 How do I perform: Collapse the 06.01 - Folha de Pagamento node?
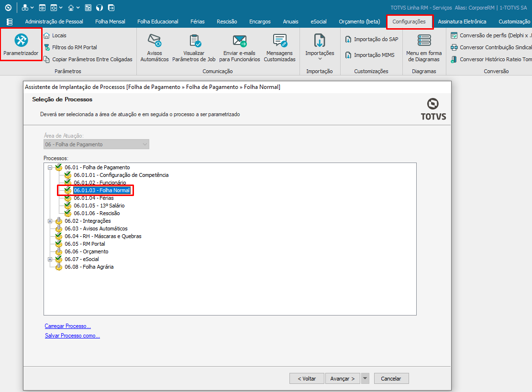pyautogui.click(x=50, y=167)
